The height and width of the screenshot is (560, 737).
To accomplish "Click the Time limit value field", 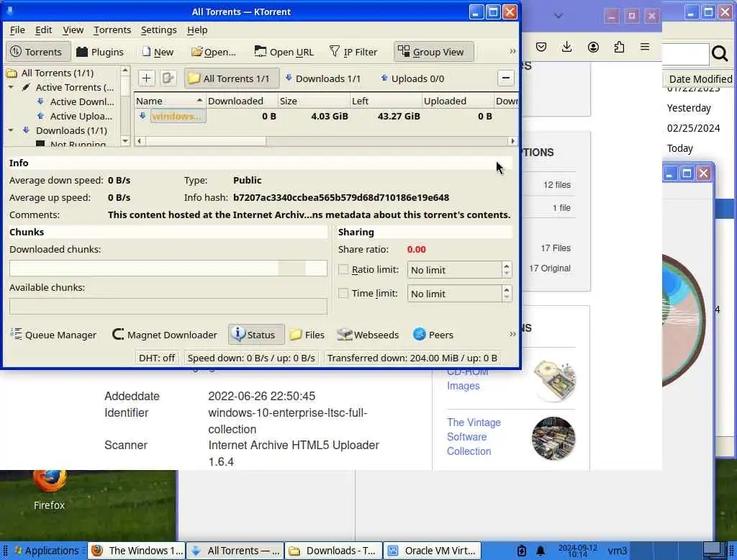I will click(x=454, y=294).
